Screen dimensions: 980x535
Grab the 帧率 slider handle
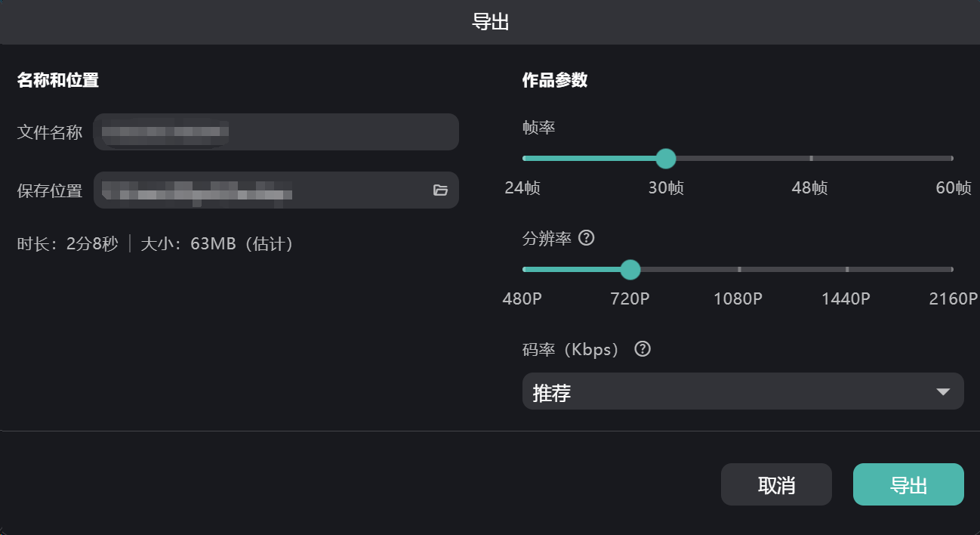(x=665, y=159)
